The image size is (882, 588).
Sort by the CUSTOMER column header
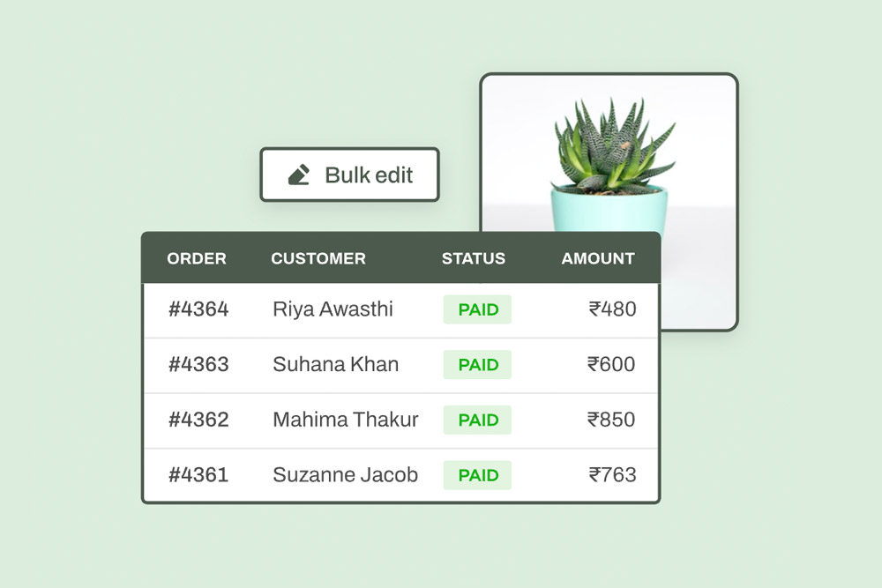click(x=318, y=258)
